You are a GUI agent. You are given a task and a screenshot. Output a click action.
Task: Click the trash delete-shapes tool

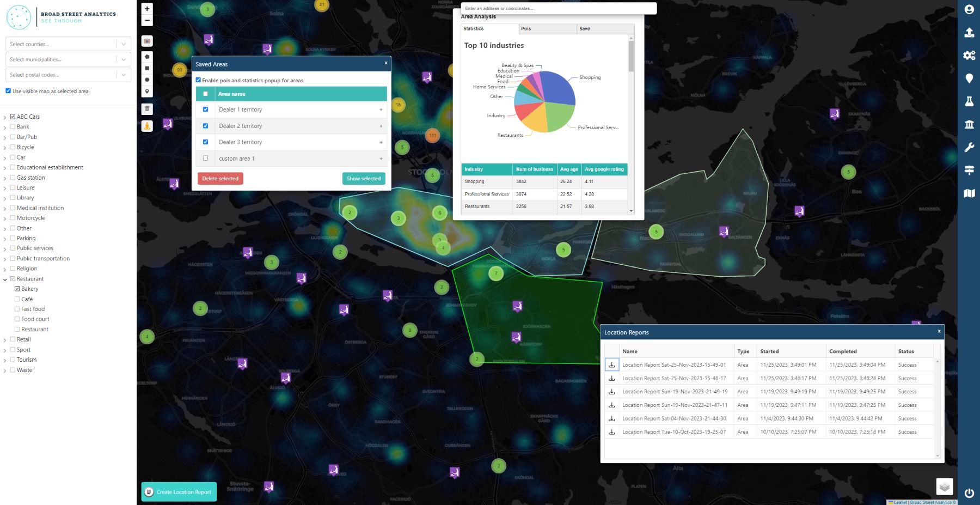pyautogui.click(x=147, y=109)
